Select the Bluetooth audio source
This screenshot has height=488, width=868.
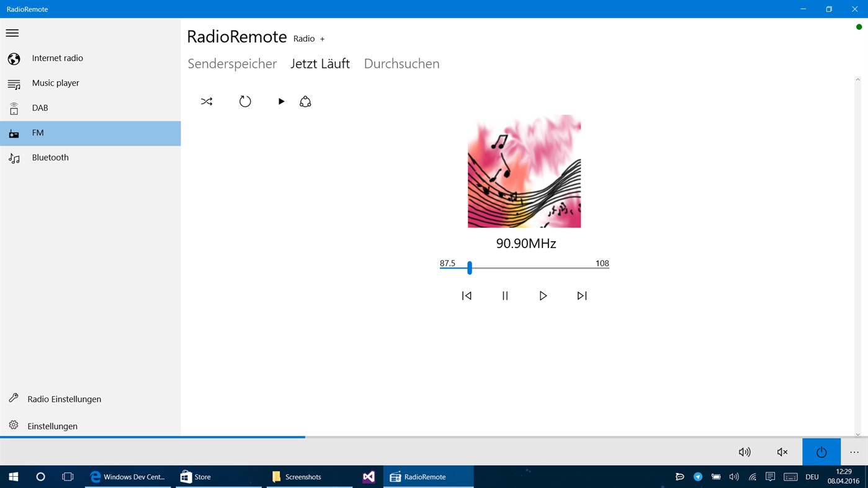tap(50, 157)
